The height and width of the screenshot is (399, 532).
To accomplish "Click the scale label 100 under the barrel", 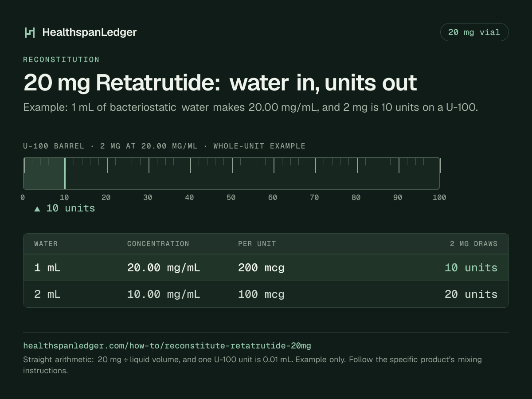I will pyautogui.click(x=439, y=197).
